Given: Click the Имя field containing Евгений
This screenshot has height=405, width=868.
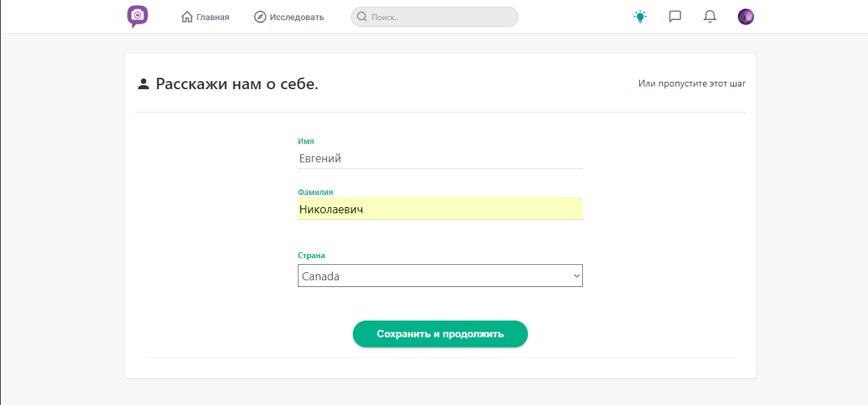Looking at the screenshot, I should pyautogui.click(x=440, y=159).
